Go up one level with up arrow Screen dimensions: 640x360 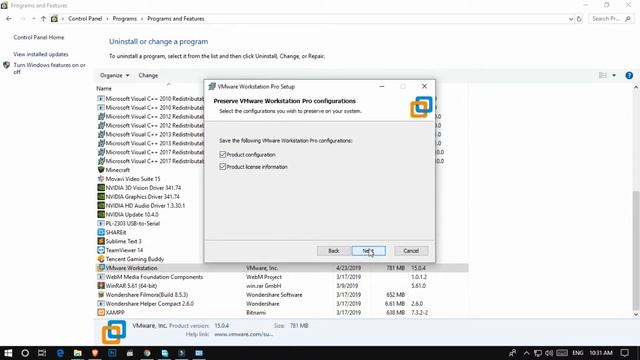[43, 19]
